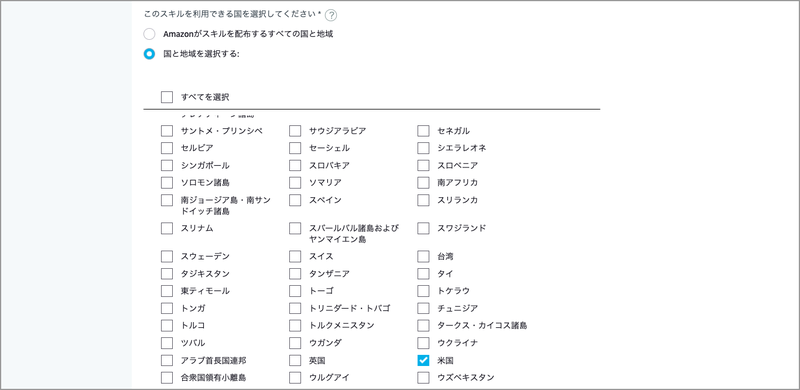Image resolution: width=800 pixels, height=390 pixels.
Task: Select the スイス checkbox
Action: click(295, 256)
